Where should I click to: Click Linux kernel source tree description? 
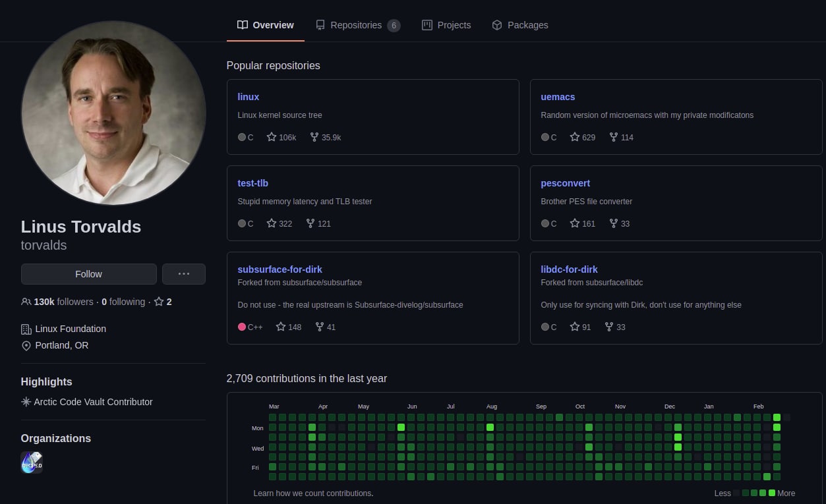(x=280, y=115)
